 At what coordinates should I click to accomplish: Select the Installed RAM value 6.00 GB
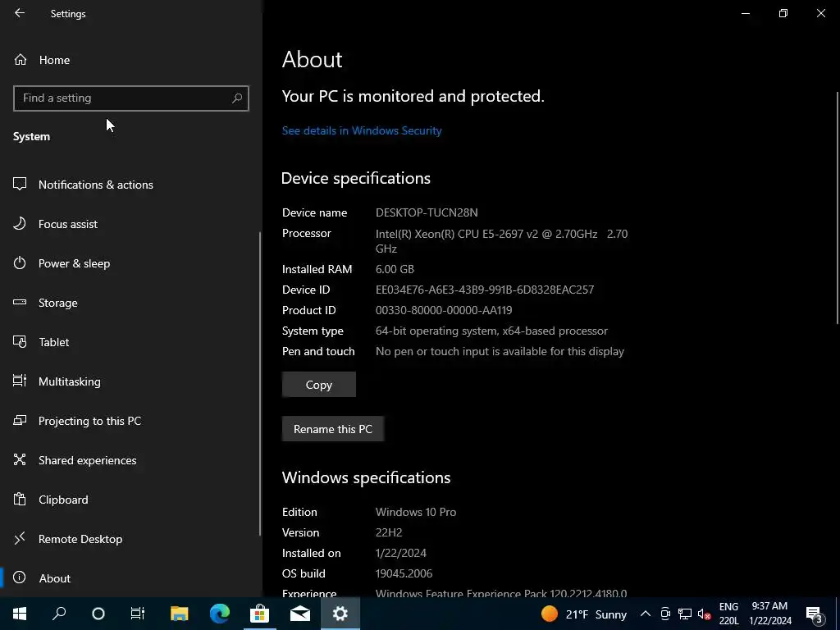click(x=395, y=269)
